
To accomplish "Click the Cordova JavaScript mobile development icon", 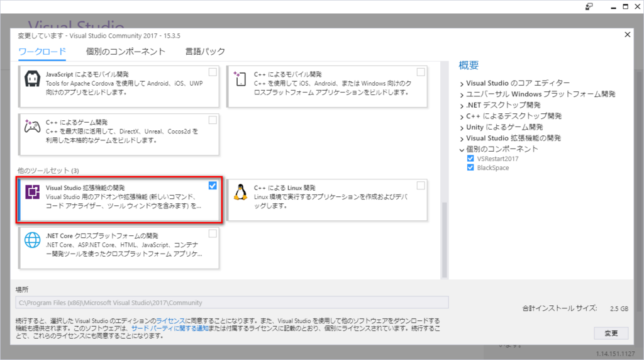I will point(33,79).
